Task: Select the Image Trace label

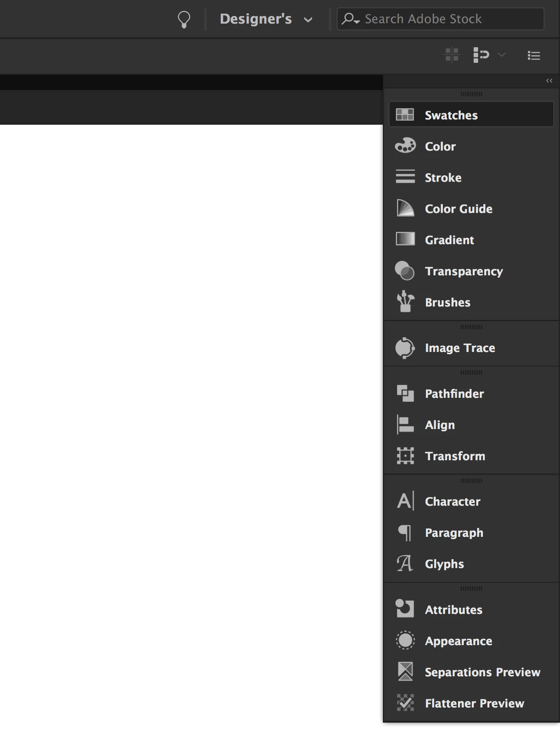Action: 460,348
